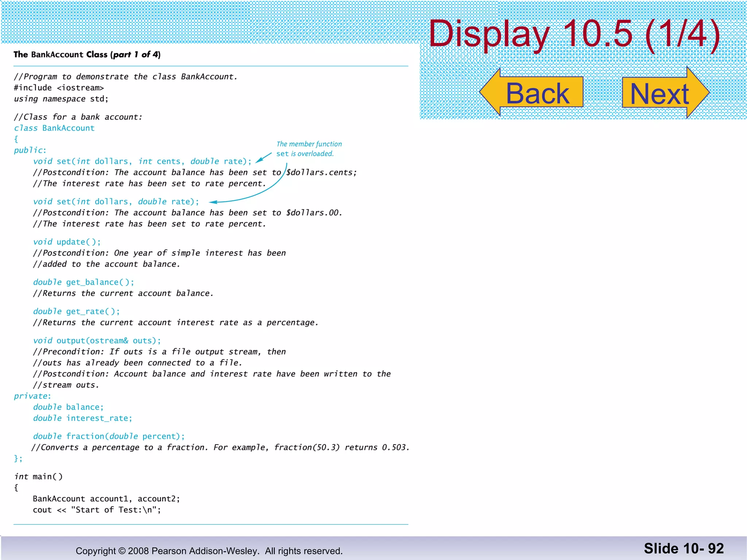Select the 'double interest_rate;' member line
747x560 pixels.
82,418
